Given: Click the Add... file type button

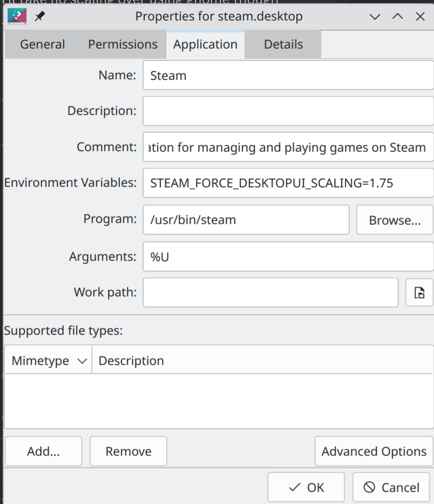Looking at the screenshot, I should (x=43, y=451).
